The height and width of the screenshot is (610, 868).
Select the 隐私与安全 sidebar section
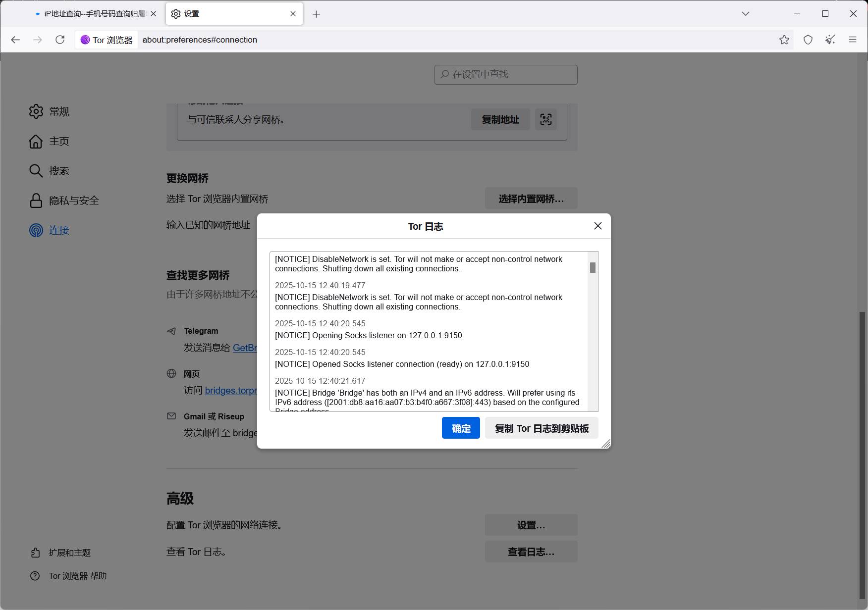click(x=74, y=201)
